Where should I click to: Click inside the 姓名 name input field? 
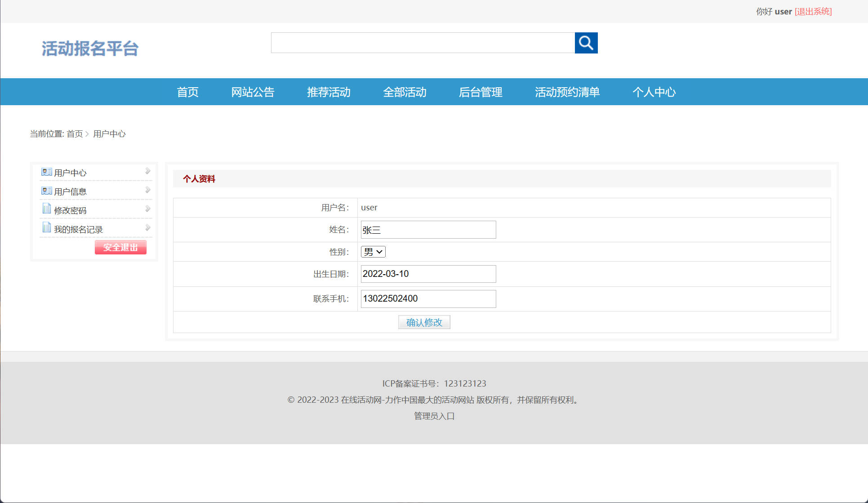[x=427, y=229]
